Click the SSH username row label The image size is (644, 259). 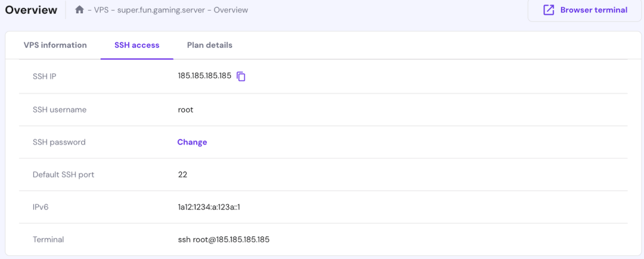point(60,109)
